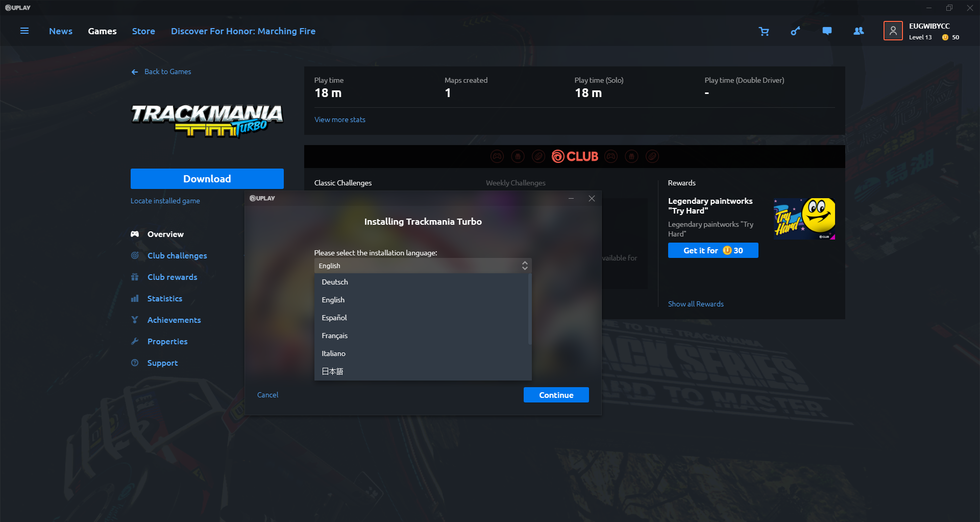
Task: Click the Support question mark icon
Action: tap(135, 363)
